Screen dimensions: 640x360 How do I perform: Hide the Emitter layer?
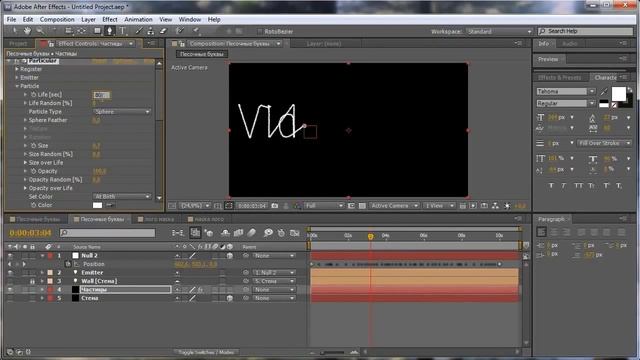[10, 273]
